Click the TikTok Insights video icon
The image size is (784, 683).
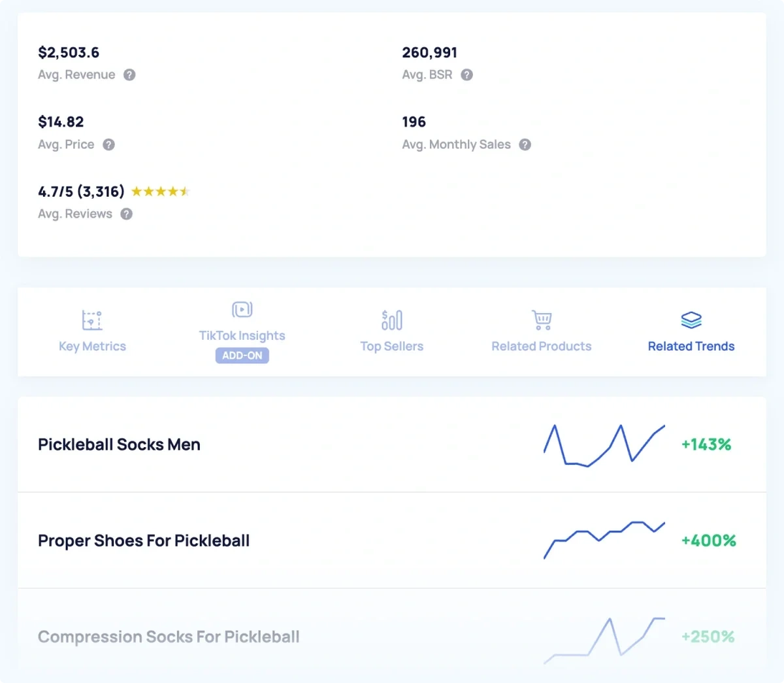click(242, 309)
